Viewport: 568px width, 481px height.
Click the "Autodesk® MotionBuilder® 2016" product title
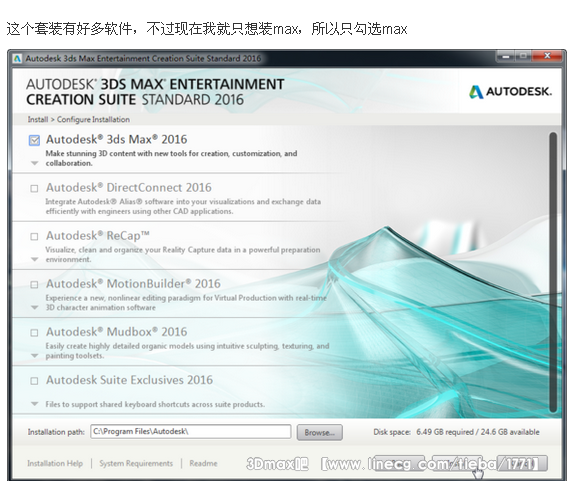coord(133,284)
